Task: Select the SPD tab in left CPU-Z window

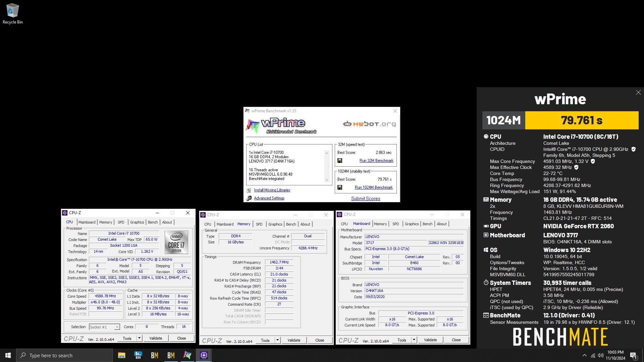Action: click(x=121, y=222)
